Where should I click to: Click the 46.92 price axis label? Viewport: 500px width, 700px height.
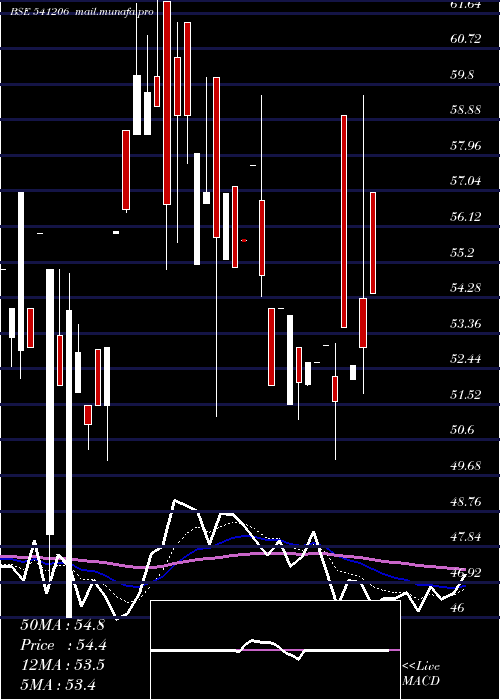tap(466, 572)
